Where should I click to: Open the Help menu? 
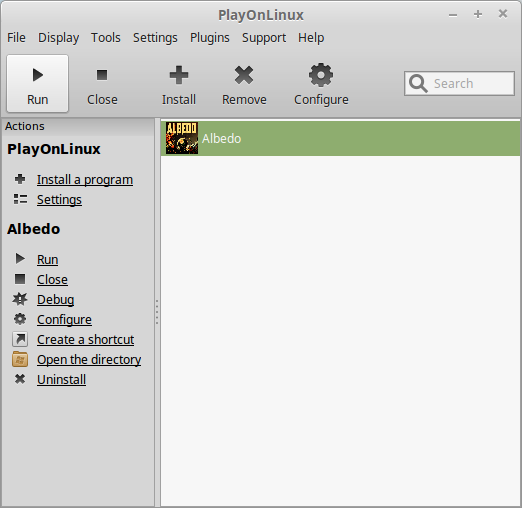click(x=311, y=38)
